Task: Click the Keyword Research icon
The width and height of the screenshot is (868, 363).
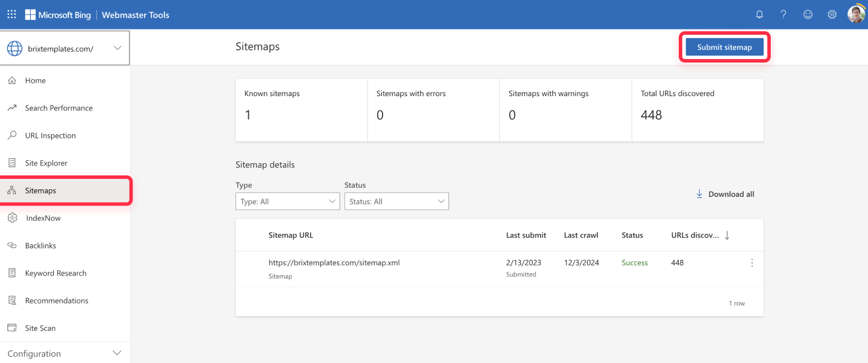Action: coord(12,273)
